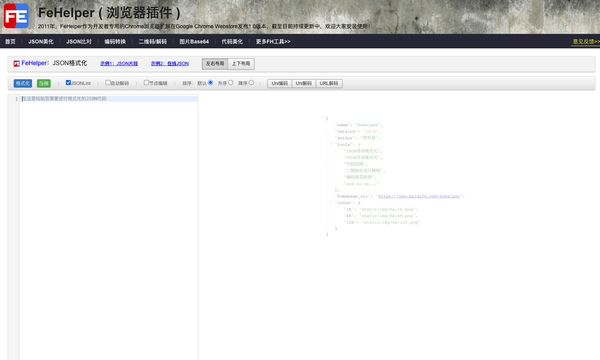Image resolution: width=600 pixels, height=360 pixels.
Task: Click into the JSON code input editor
Action: (x=109, y=228)
